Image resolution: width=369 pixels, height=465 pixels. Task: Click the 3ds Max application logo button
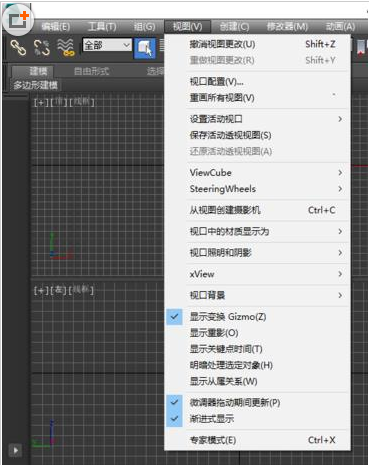[18, 20]
